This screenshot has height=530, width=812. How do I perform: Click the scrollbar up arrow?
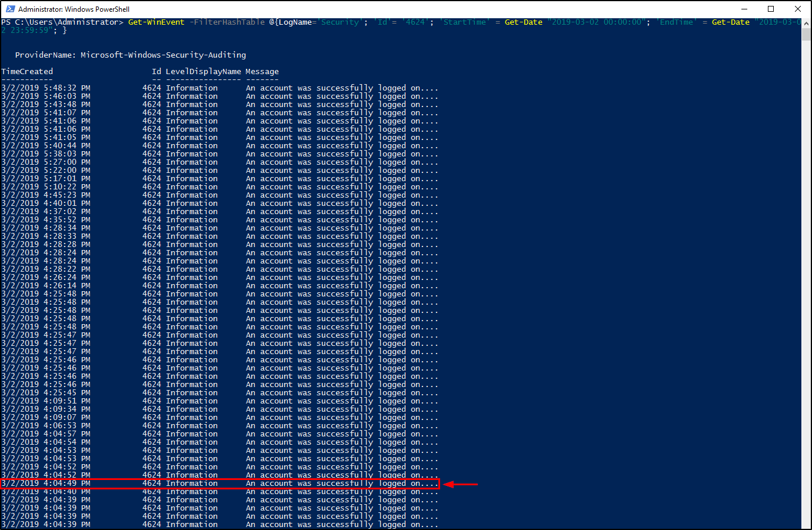click(806, 22)
